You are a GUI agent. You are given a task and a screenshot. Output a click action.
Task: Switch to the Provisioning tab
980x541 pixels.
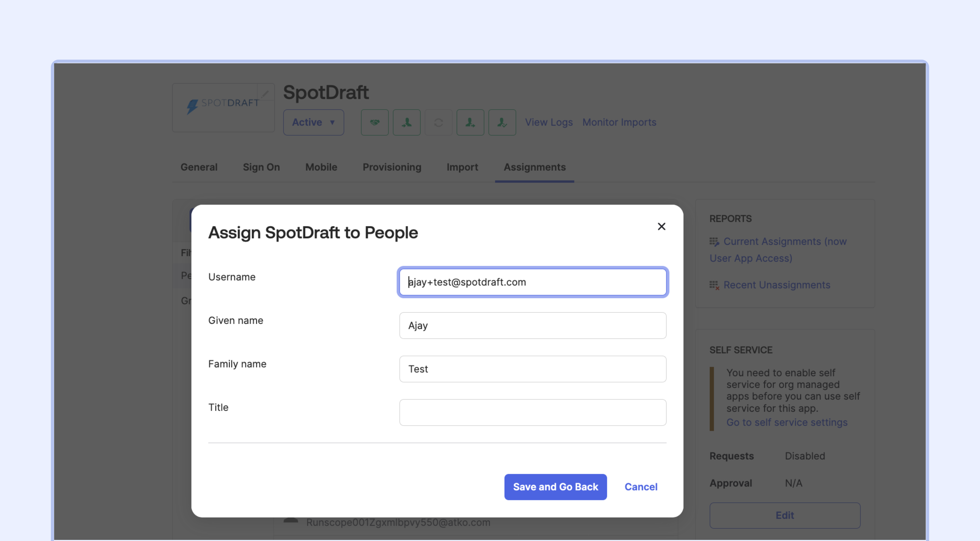point(392,167)
